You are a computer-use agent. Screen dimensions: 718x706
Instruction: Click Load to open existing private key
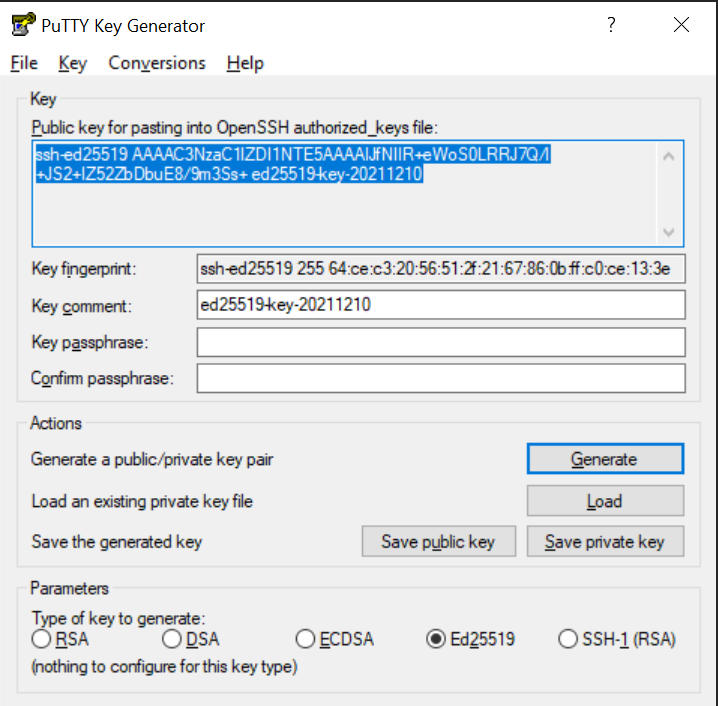[x=605, y=501]
